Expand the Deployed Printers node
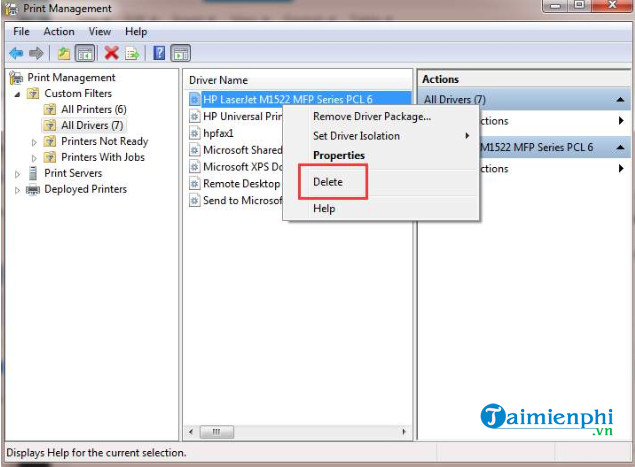Screen dimensions: 635x467 click(x=17, y=190)
